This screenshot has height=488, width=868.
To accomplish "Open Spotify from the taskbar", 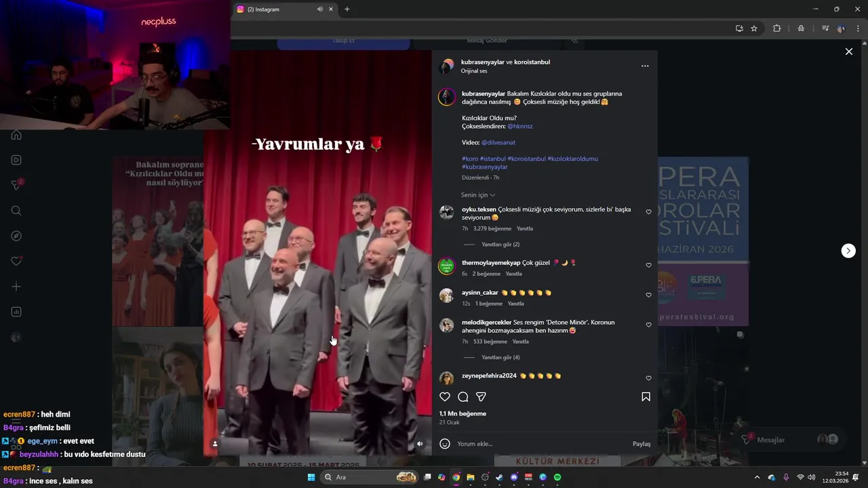I will click(x=557, y=477).
